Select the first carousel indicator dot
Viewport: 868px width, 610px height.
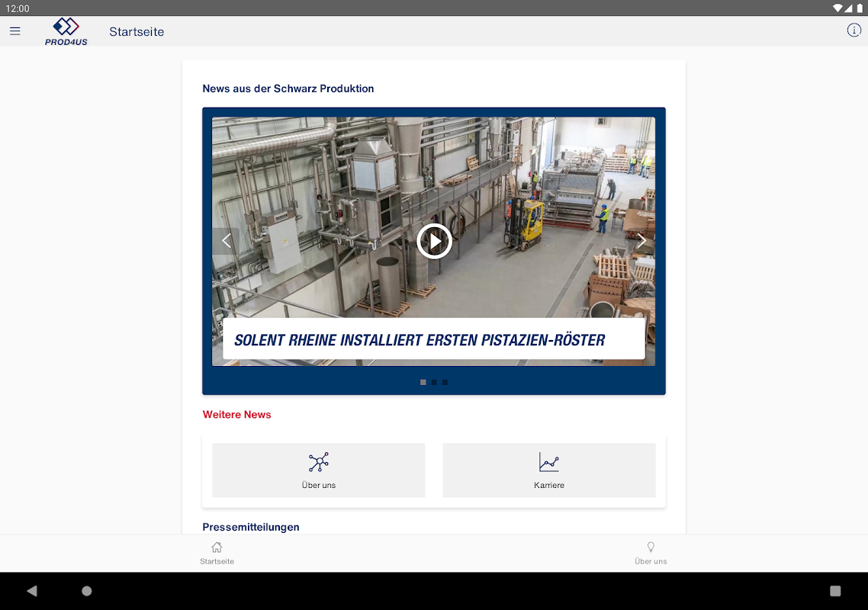[423, 383]
